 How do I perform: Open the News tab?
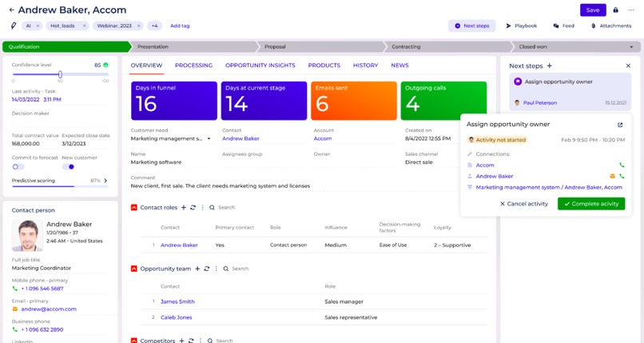tap(400, 66)
